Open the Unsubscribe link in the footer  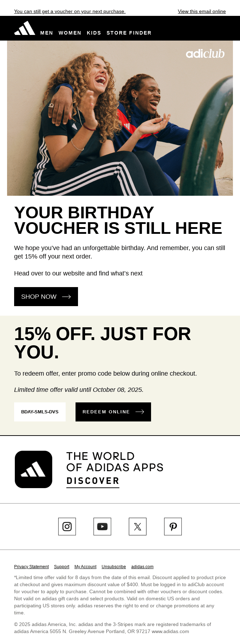[x=114, y=567]
